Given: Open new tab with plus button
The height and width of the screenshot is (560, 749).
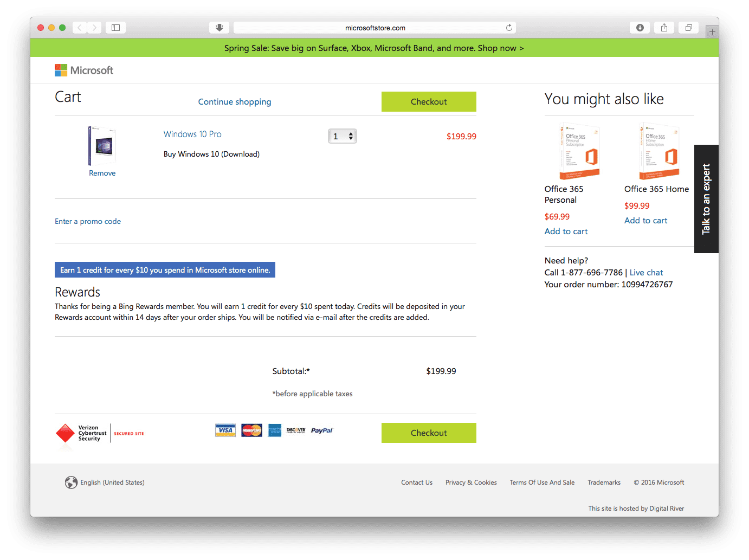Looking at the screenshot, I should point(712,31).
